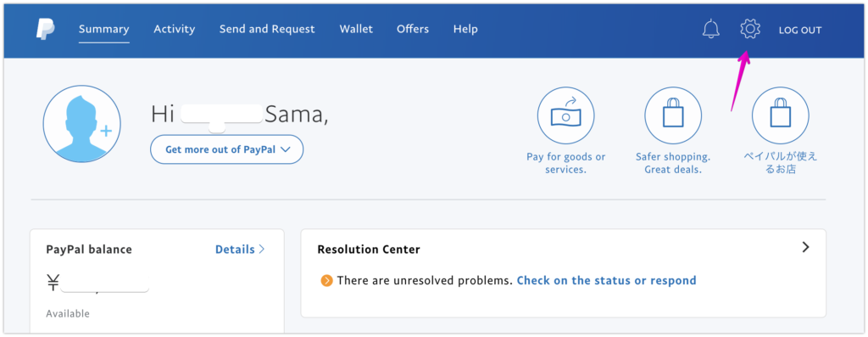The image size is (868, 337).
Task: Open the settings gear icon
Action: click(x=750, y=29)
